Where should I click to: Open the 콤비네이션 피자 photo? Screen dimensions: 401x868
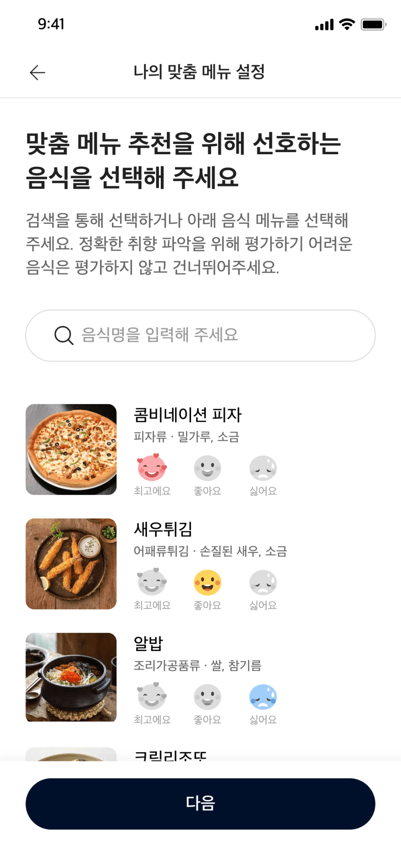click(x=71, y=449)
